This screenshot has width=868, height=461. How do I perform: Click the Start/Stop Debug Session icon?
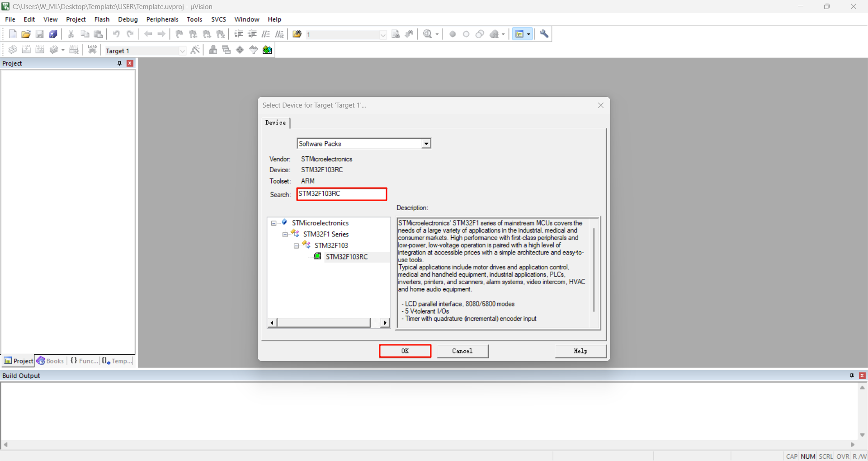[x=428, y=34]
